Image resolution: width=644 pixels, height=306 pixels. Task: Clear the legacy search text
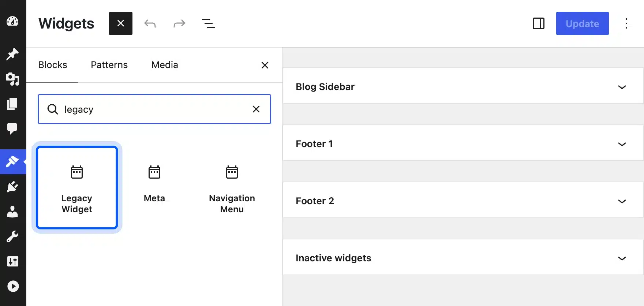click(x=256, y=109)
